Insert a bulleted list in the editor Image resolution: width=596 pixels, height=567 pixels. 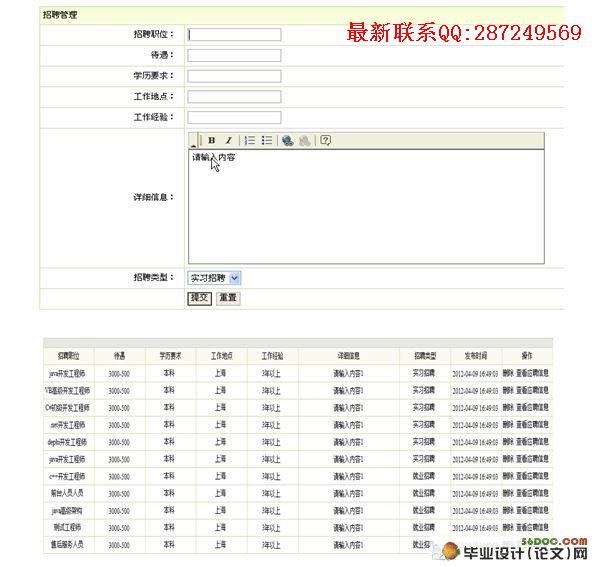tap(267, 141)
